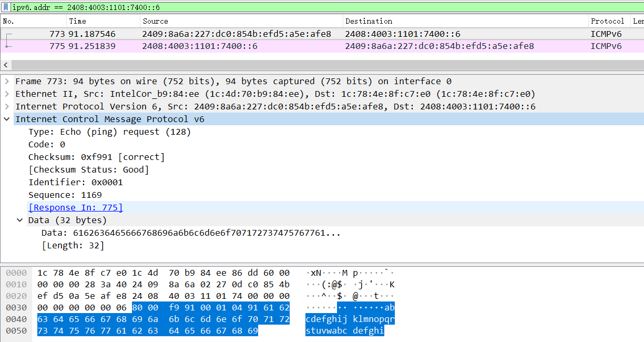This screenshot has height=342, width=644.
Task: Click the Protocol column header
Action: (607, 21)
